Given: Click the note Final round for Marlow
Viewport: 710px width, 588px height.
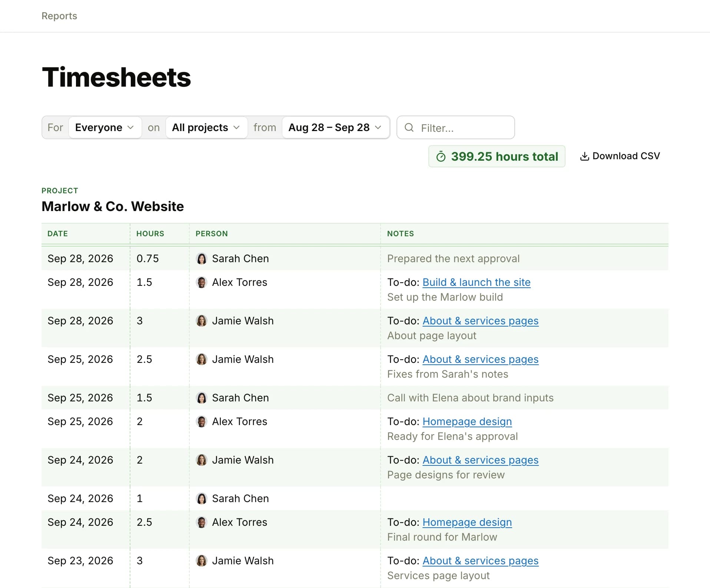Looking at the screenshot, I should [x=442, y=537].
